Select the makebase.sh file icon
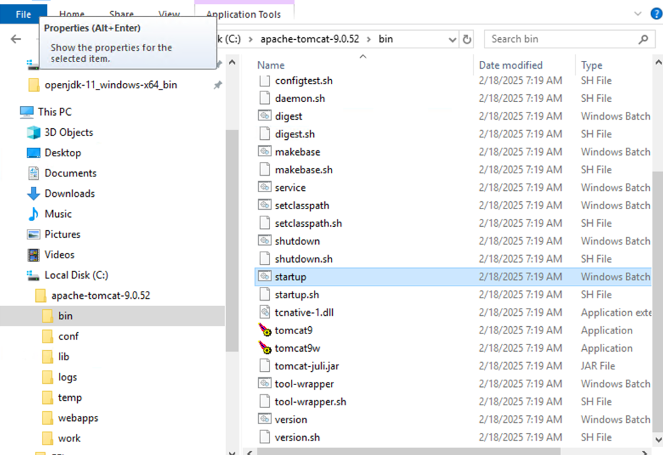The width and height of the screenshot is (664, 456). tap(265, 169)
